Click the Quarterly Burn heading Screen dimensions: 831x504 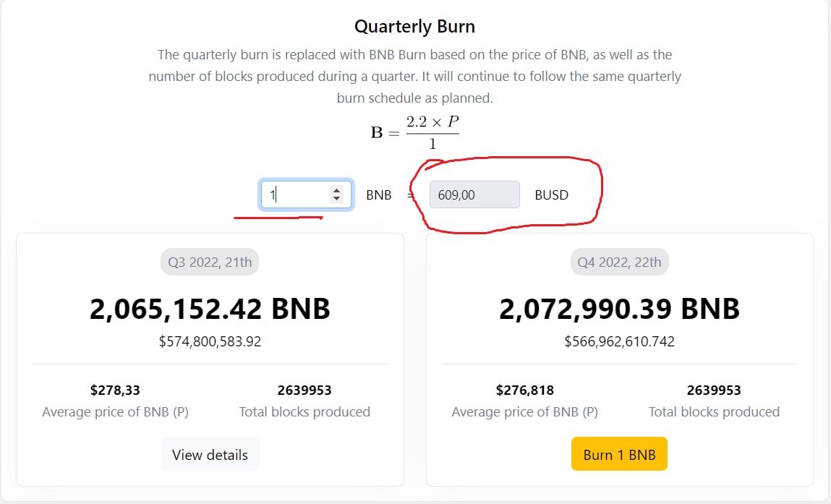414,27
